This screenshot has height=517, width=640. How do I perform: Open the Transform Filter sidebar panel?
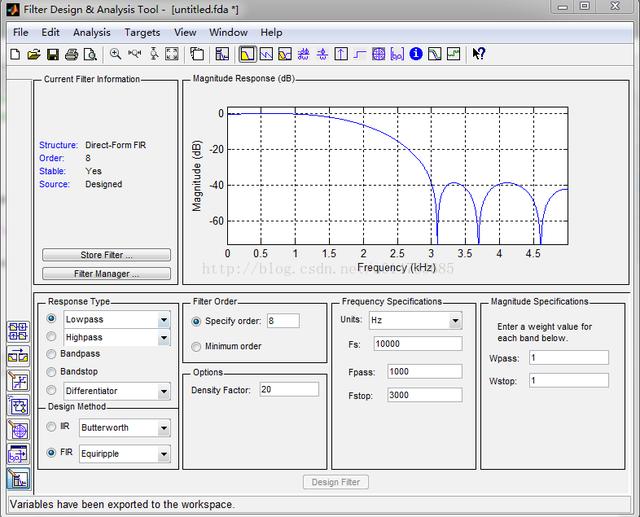point(18,356)
